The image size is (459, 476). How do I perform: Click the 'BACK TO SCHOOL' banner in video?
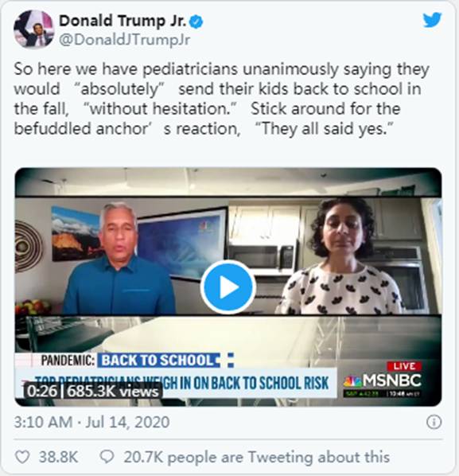click(158, 361)
